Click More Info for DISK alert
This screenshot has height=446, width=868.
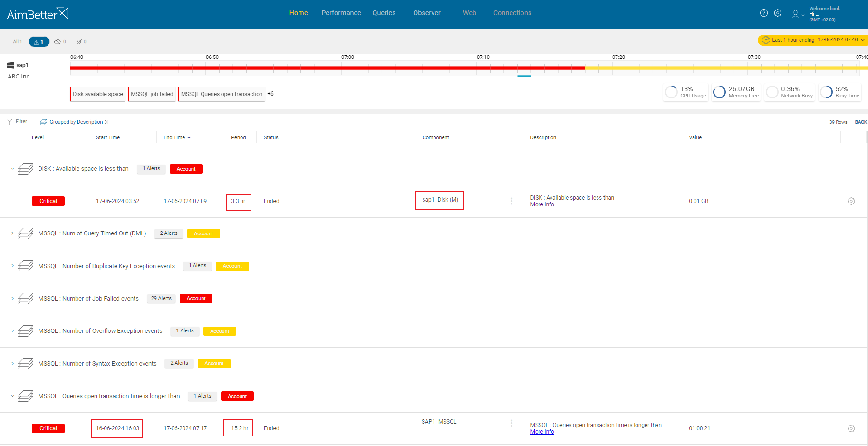(x=542, y=204)
